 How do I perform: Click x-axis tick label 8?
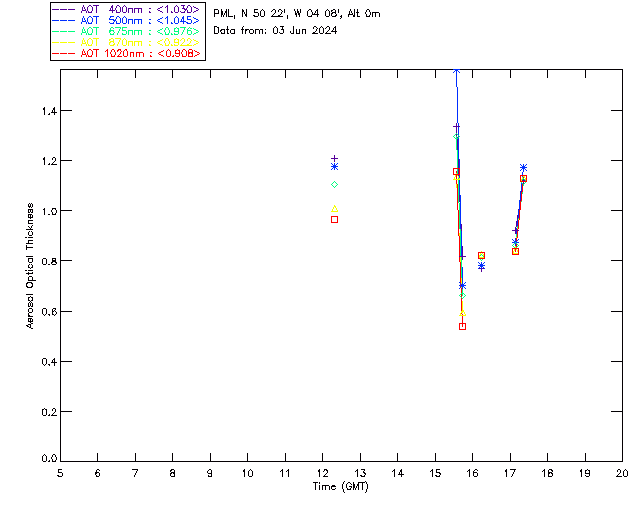click(x=173, y=474)
